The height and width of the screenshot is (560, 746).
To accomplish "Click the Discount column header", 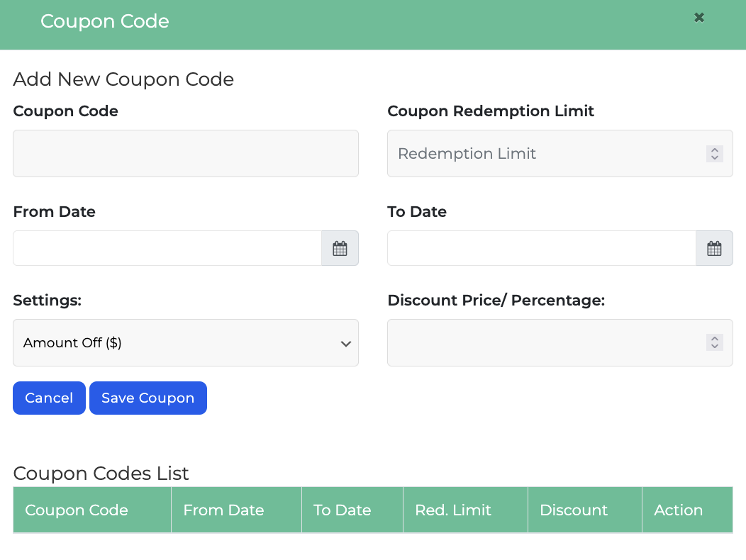I will (x=574, y=510).
